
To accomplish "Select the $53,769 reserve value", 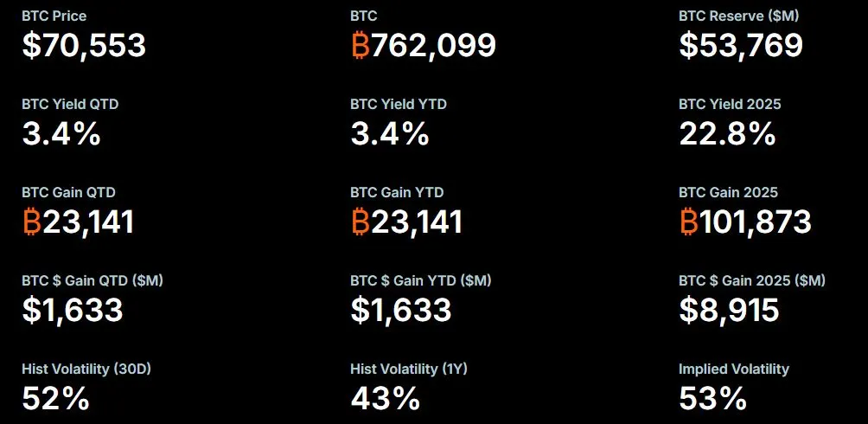I will coord(741,45).
